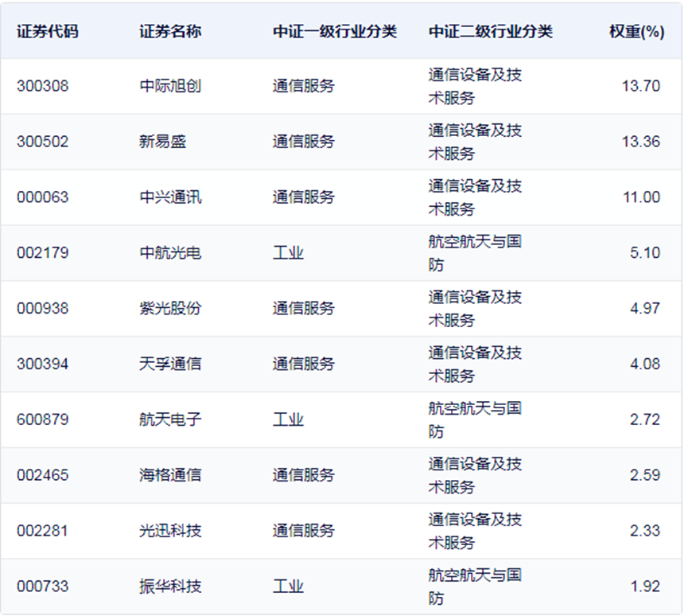The width and height of the screenshot is (688, 616).
Task: Click the 权重(%) column header
Action: pyautogui.click(x=637, y=32)
